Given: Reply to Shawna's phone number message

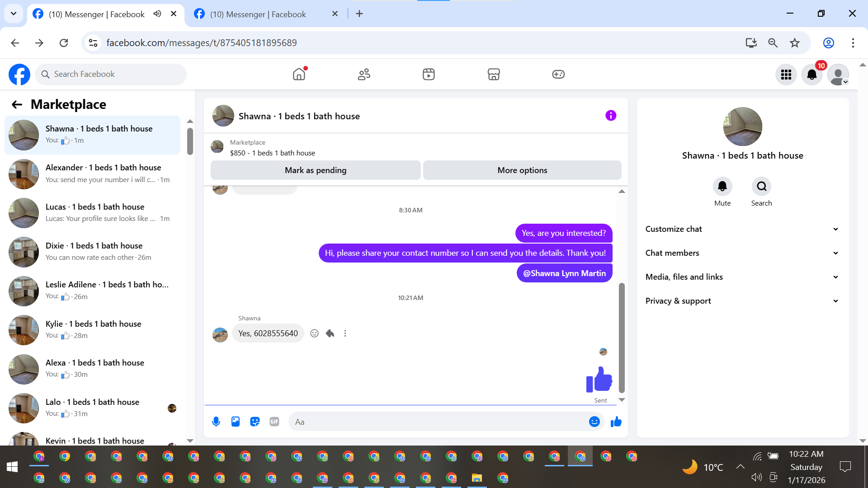Looking at the screenshot, I should click(330, 333).
